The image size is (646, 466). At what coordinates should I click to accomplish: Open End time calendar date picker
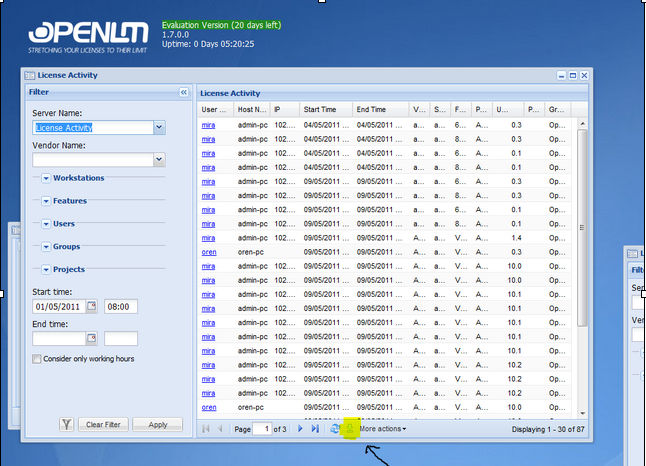point(92,339)
